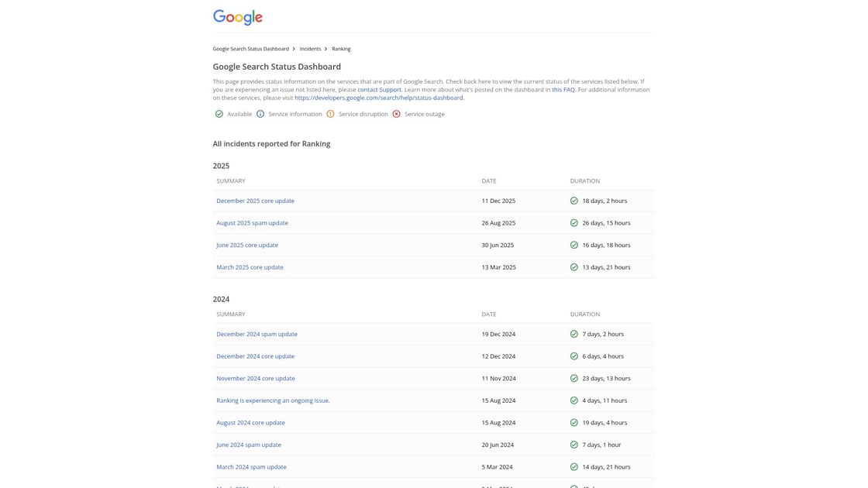View the June 2025 core update details
Viewport: 868px width, 488px height.
246,244
